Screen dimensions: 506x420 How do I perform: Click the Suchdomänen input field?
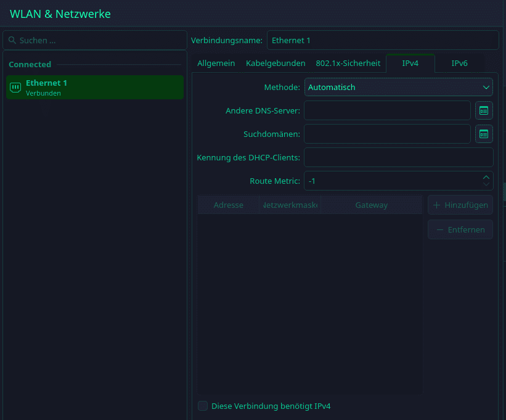click(x=387, y=134)
